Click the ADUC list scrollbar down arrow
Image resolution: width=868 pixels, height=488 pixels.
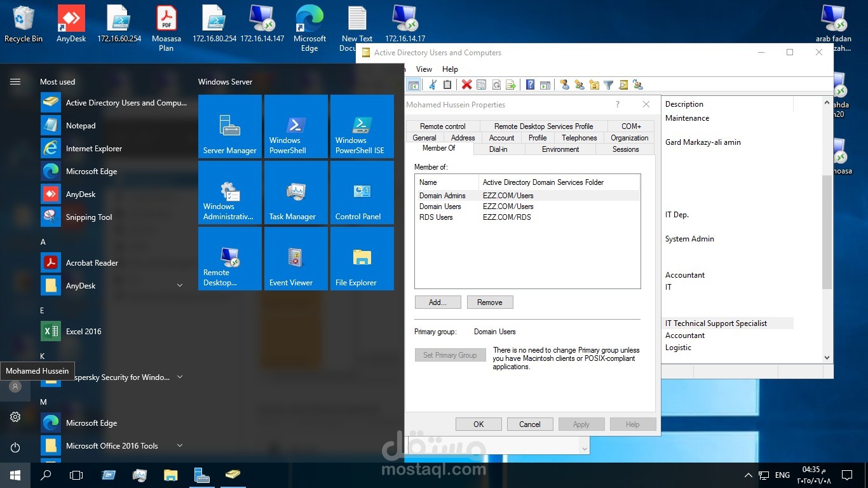pos(827,358)
